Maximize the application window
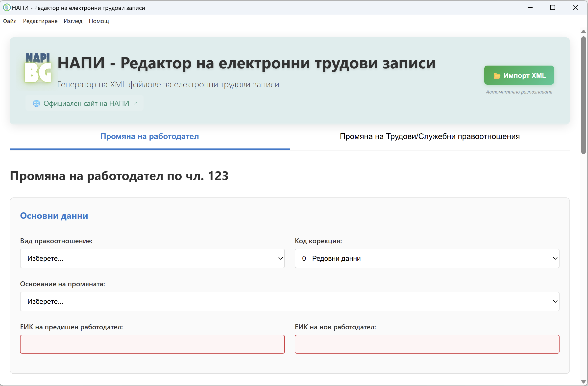 [553, 8]
